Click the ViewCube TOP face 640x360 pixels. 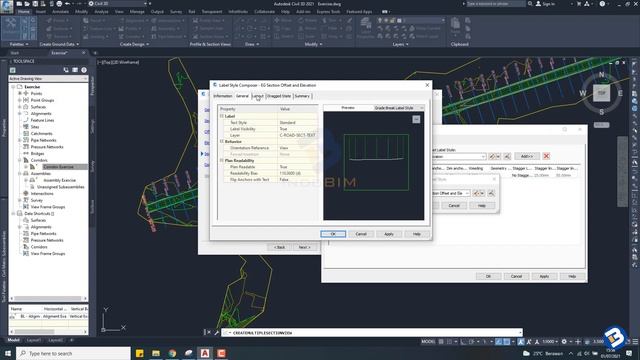pos(601,93)
